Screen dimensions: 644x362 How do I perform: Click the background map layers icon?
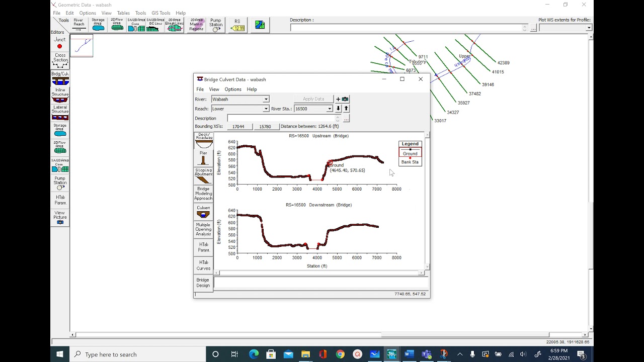[x=260, y=25]
